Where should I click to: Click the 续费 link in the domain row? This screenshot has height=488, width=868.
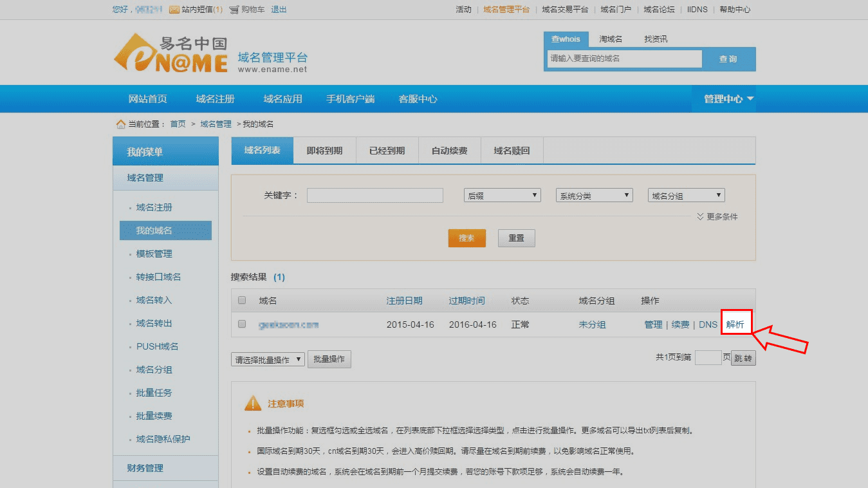point(680,324)
